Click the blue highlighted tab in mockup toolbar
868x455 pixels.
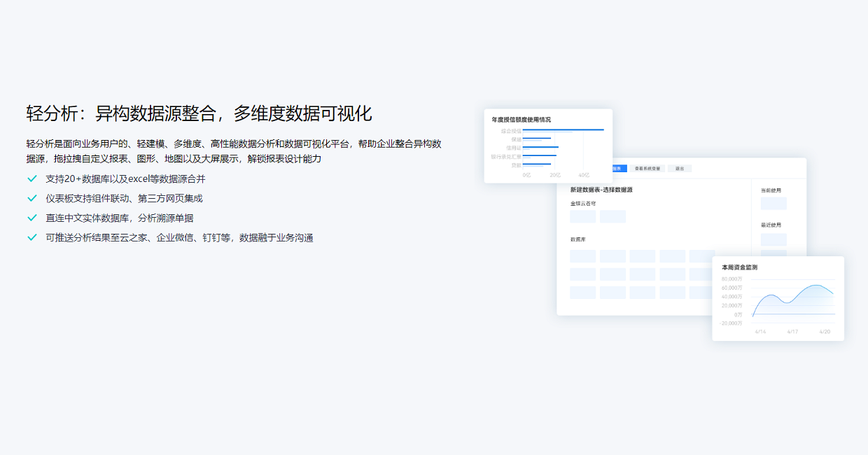(619, 168)
